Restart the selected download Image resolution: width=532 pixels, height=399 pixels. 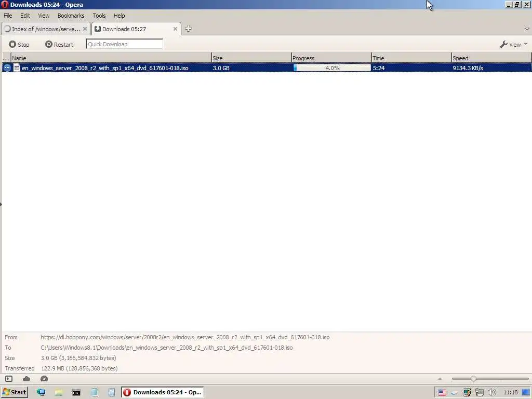point(59,45)
